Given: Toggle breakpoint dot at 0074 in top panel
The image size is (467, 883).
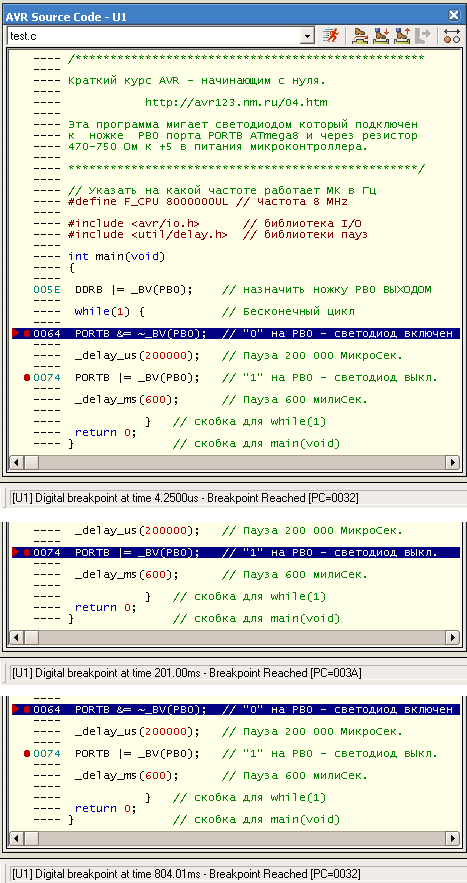Looking at the screenshot, I should [26, 377].
